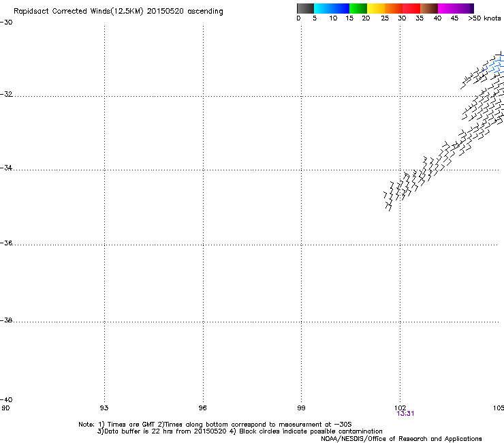This screenshot has width=504, height=443.
Task: Click the date text '20150520 ascending'
Action: [x=185, y=12]
